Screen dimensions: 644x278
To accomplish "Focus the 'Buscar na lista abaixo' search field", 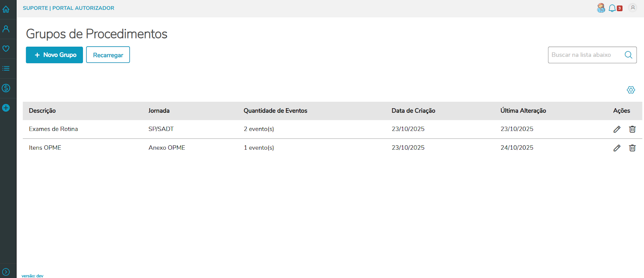I will 584,55.
